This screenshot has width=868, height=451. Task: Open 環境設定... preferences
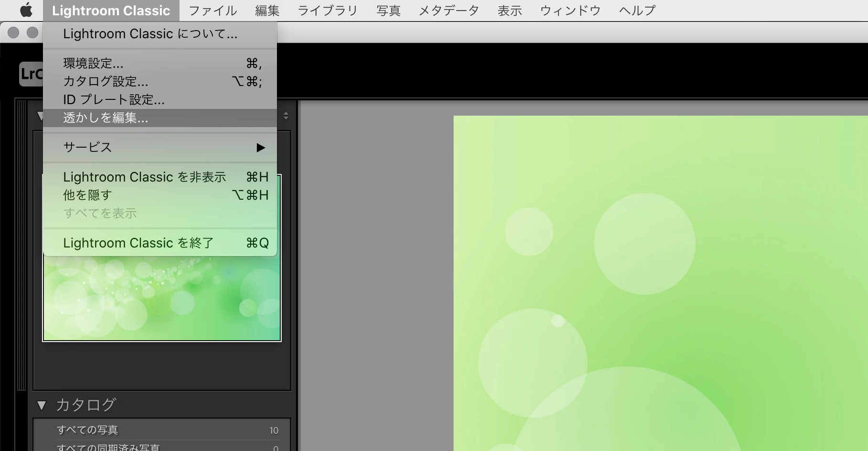(160, 63)
